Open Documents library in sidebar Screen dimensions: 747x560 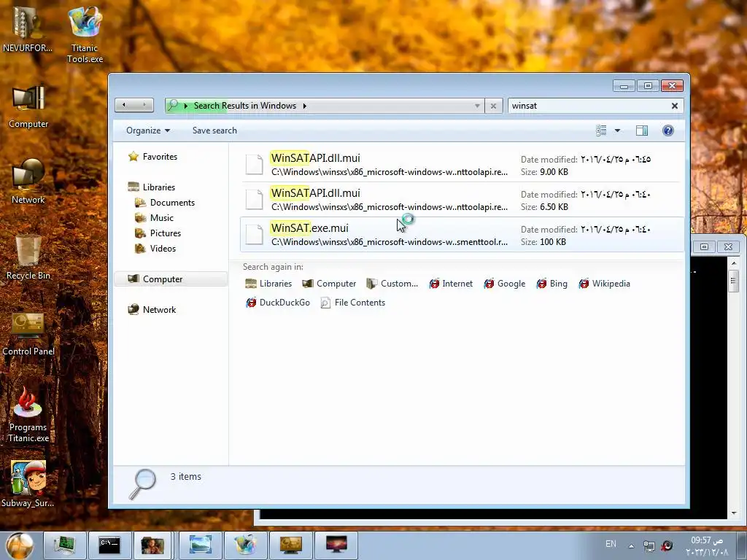[x=165, y=203]
